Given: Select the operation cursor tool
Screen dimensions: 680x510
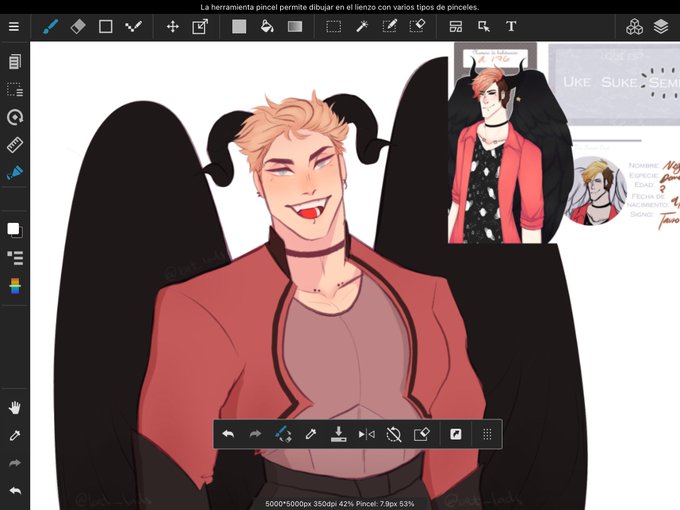Looking at the screenshot, I should click(x=484, y=26).
